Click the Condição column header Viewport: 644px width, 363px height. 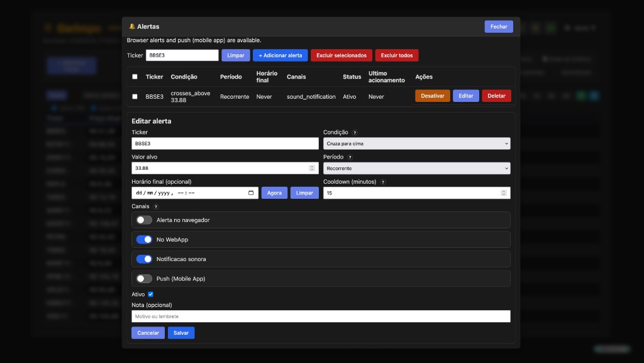184,77
